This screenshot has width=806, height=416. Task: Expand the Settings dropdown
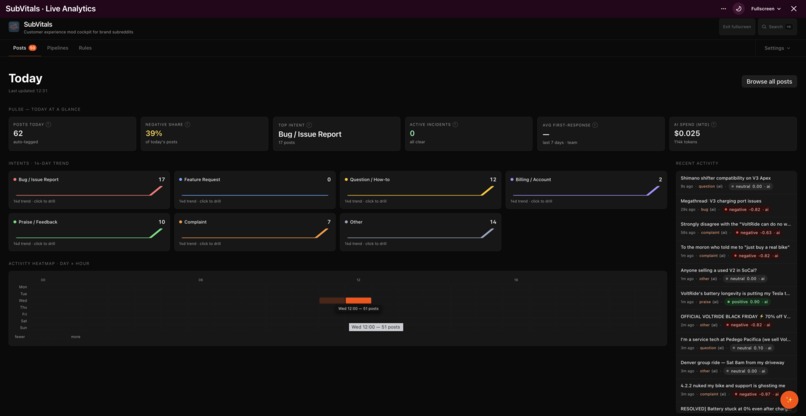777,48
